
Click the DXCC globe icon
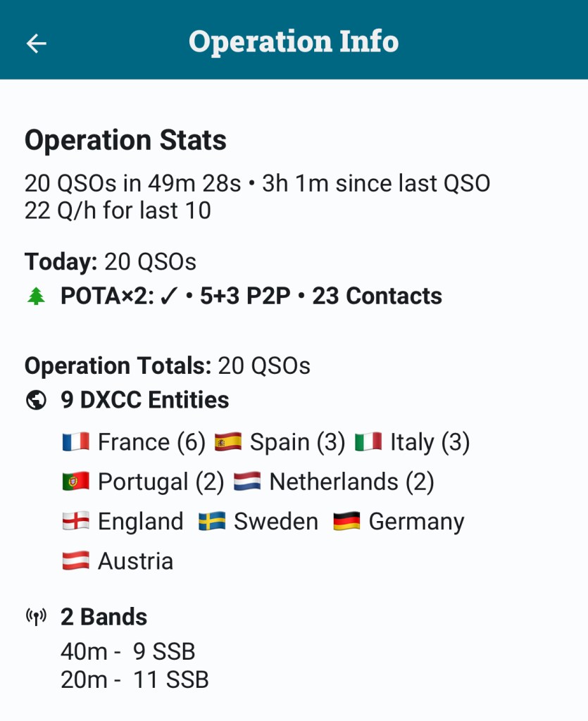(35, 400)
